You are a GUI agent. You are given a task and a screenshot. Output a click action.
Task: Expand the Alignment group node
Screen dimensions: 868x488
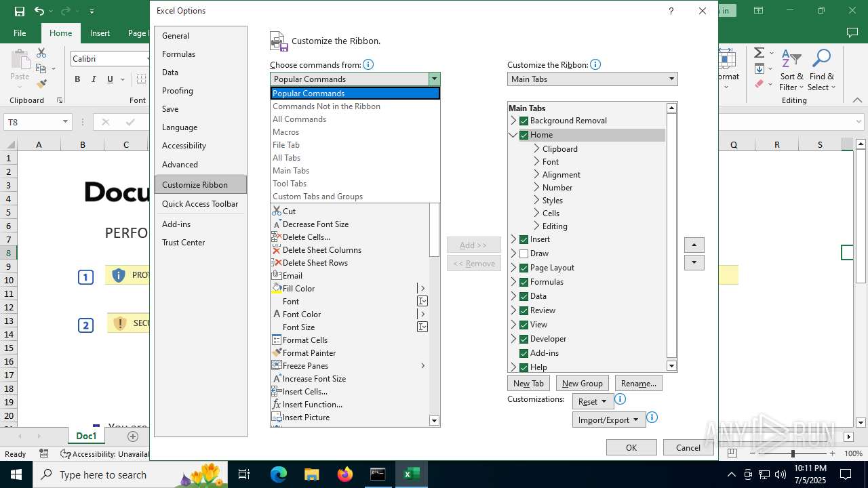coord(536,174)
